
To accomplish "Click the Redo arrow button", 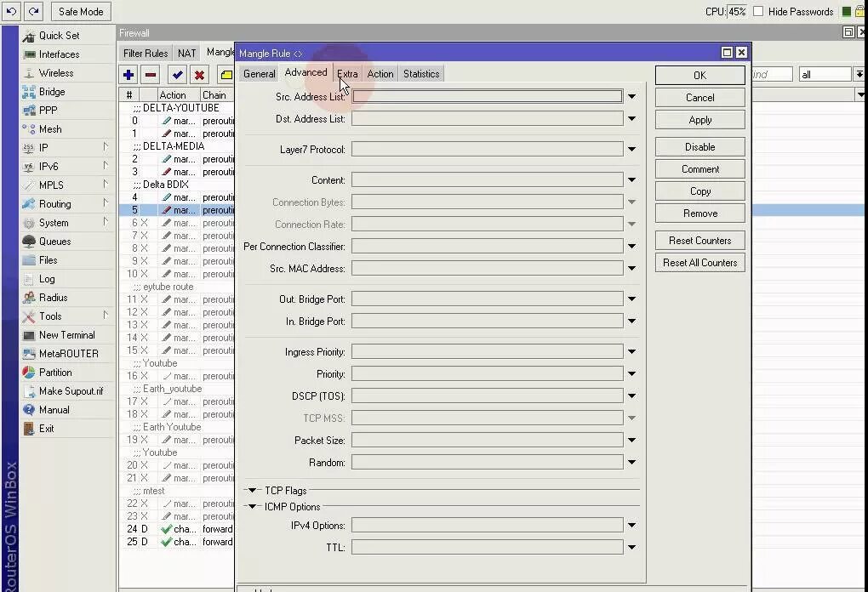I will [34, 11].
